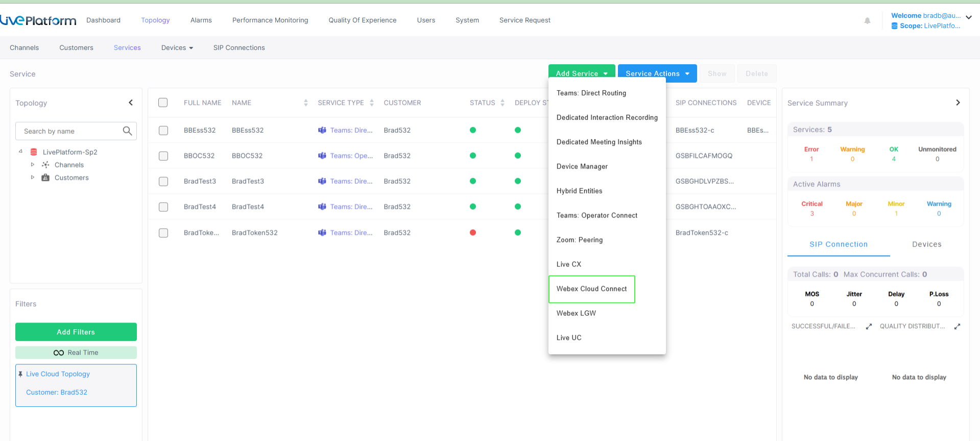Switch to the SIP Connection tab

(x=839, y=244)
